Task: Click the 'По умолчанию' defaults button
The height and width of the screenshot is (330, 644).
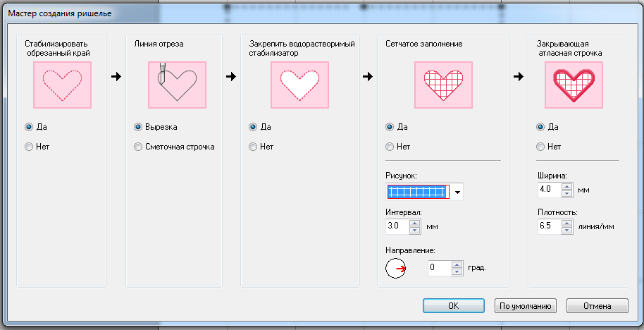Action: tap(526, 305)
